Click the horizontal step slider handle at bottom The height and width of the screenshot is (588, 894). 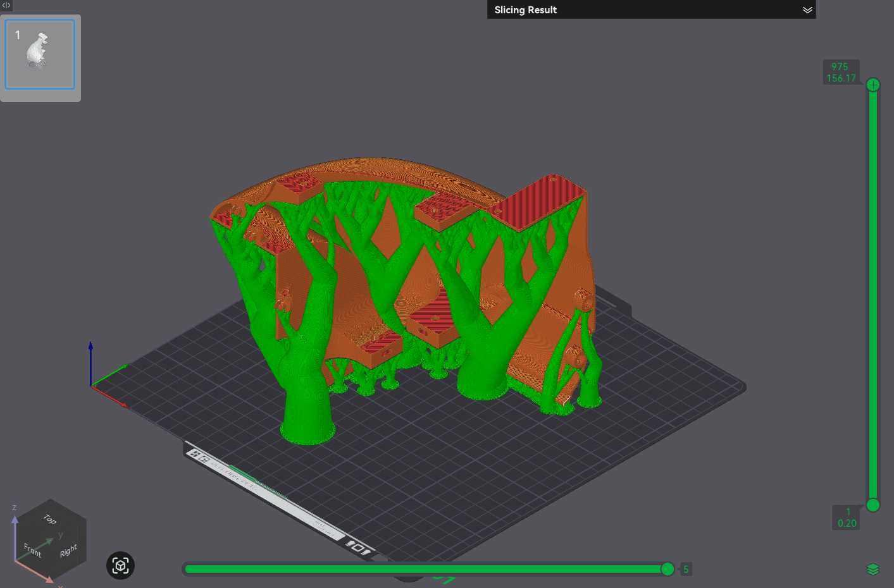(x=668, y=569)
